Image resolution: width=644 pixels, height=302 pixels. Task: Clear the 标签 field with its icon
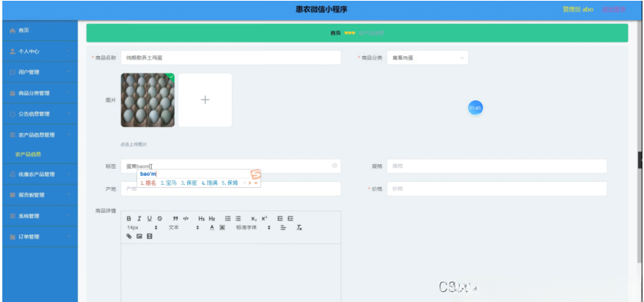(334, 166)
